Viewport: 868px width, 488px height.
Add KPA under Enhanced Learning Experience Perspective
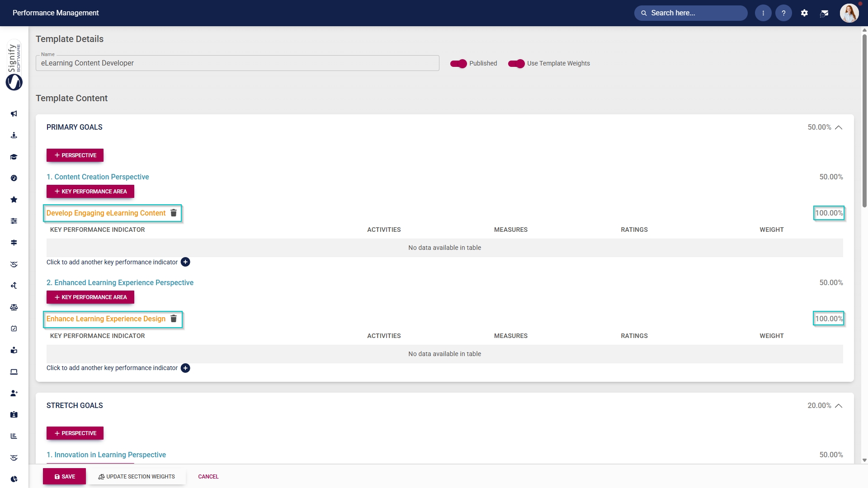(90, 297)
